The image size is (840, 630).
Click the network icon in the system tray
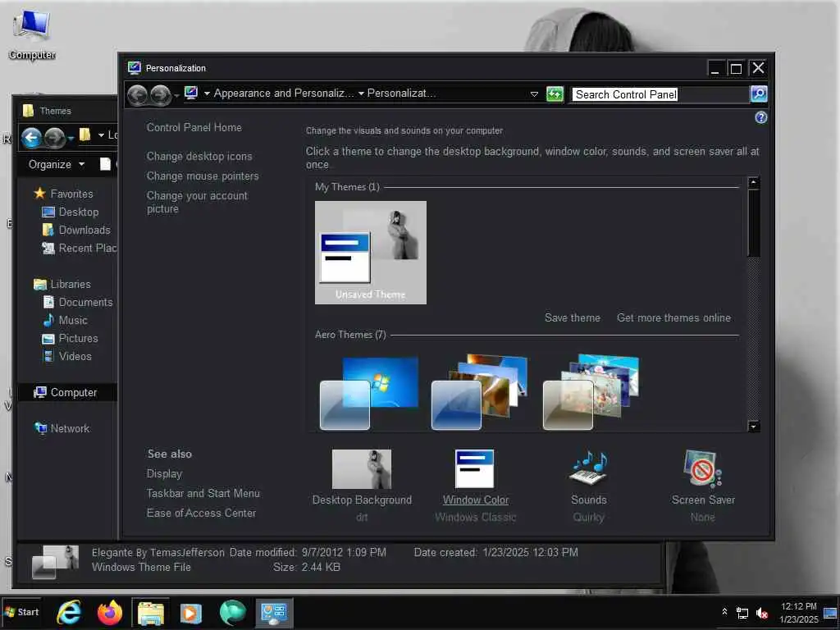click(742, 613)
